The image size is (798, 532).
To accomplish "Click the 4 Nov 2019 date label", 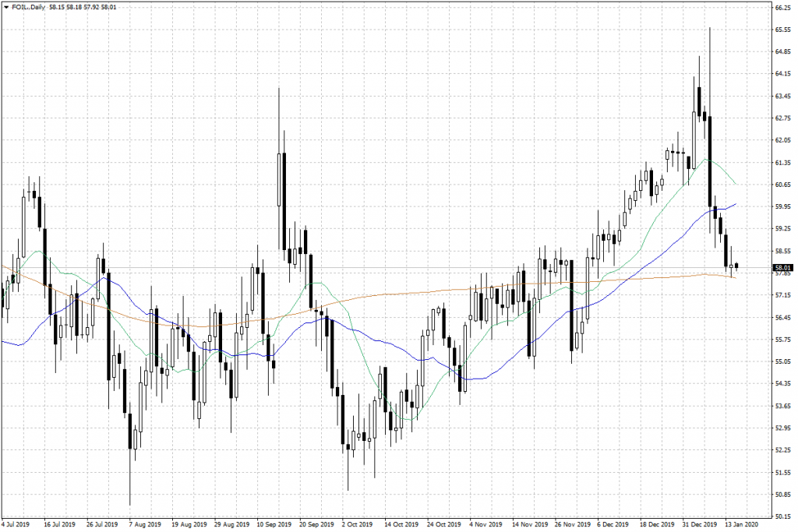I will click(486, 524).
